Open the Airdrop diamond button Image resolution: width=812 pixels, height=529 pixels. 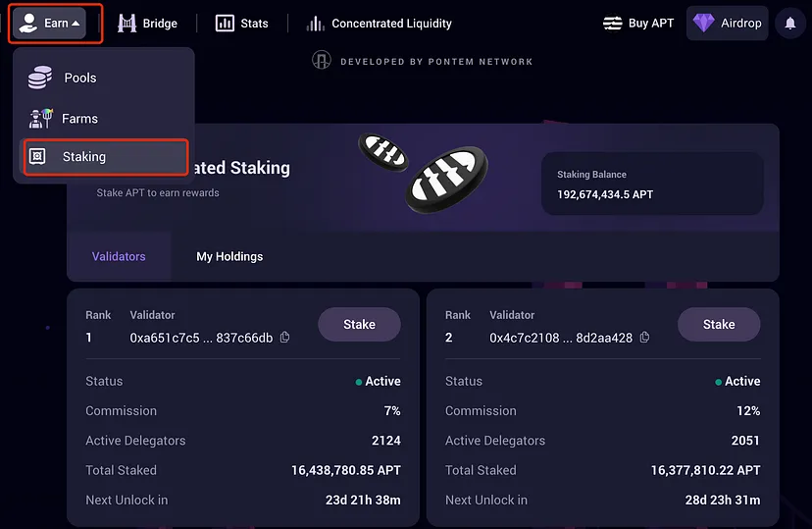[727, 24]
